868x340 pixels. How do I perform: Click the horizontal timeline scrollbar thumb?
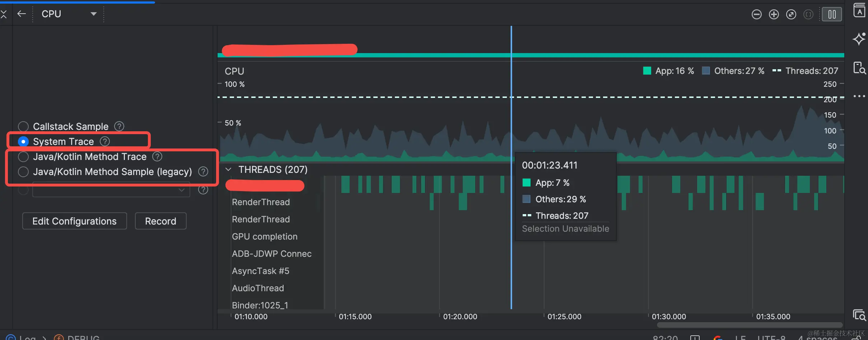750,325
